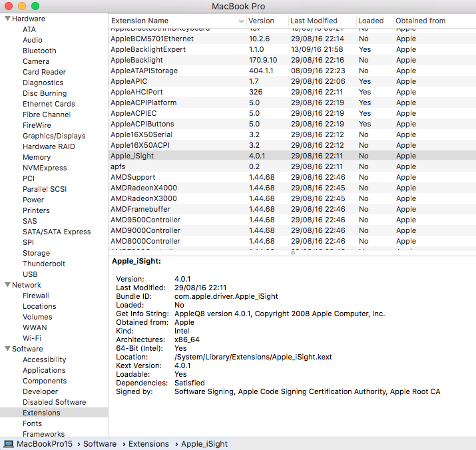This screenshot has width=476, height=450.
Task: Select Audio in the sidebar
Action: 33,40
